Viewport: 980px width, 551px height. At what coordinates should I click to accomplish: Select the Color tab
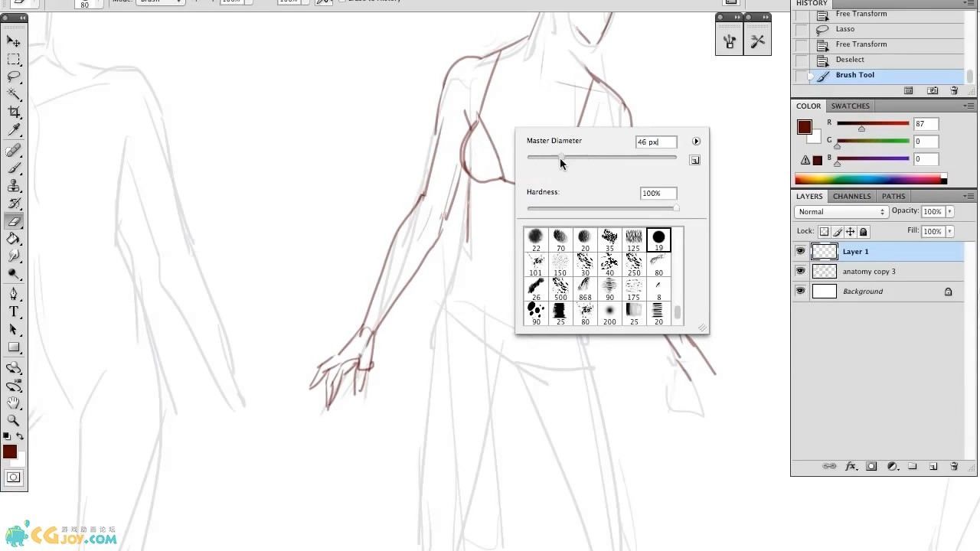(808, 106)
